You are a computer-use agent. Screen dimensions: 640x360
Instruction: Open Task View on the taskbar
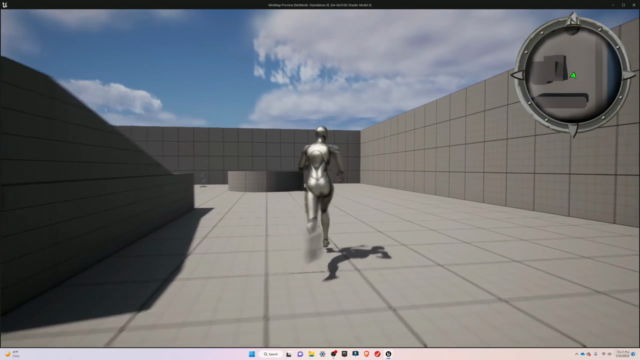point(289,354)
